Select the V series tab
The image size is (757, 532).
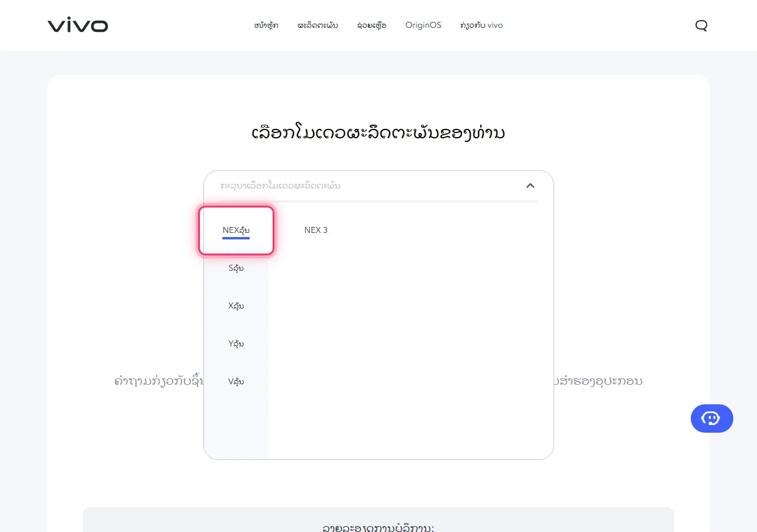[x=236, y=382]
